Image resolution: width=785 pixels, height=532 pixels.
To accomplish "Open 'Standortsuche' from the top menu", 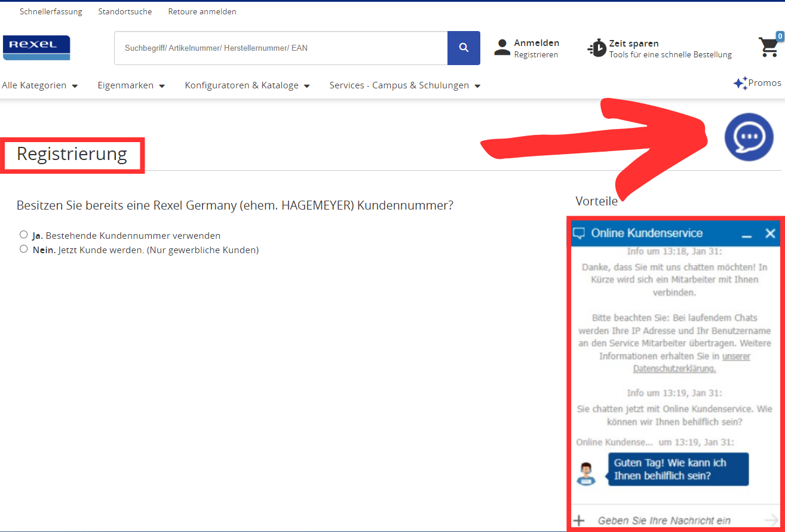I will click(125, 11).
